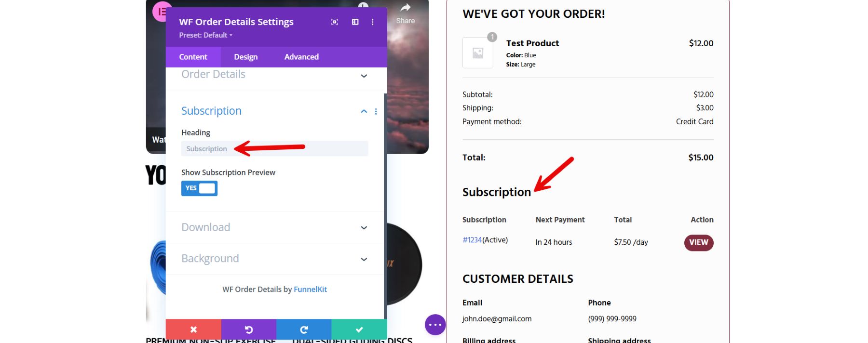Disable the Show Subscription Preview toggle
This screenshot has width=868, height=343.
(x=199, y=188)
